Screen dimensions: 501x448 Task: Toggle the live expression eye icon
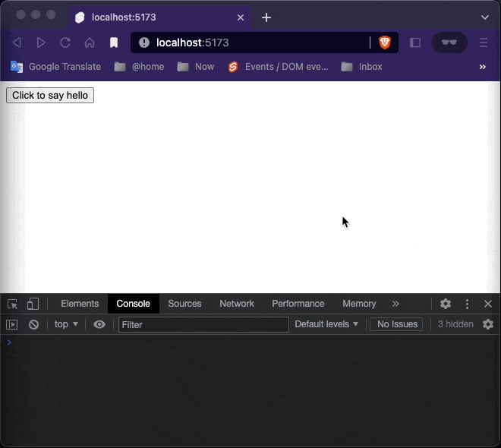click(99, 325)
